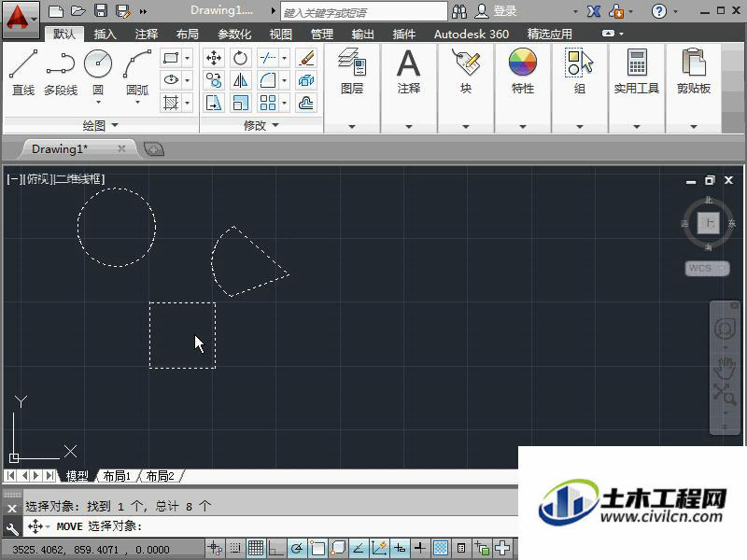The width and height of the screenshot is (747, 560).
Task: Open the dropdown beside the Trim tool
Action: point(285,58)
